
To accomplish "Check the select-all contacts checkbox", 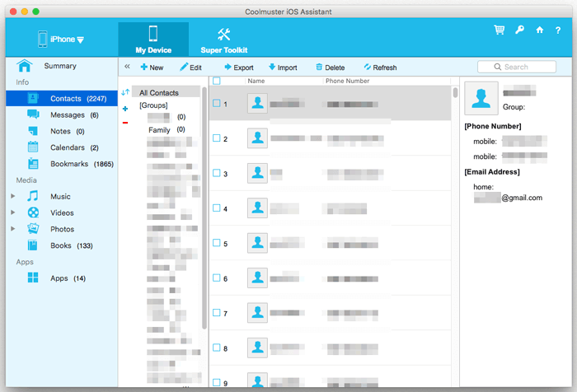I will (x=217, y=81).
